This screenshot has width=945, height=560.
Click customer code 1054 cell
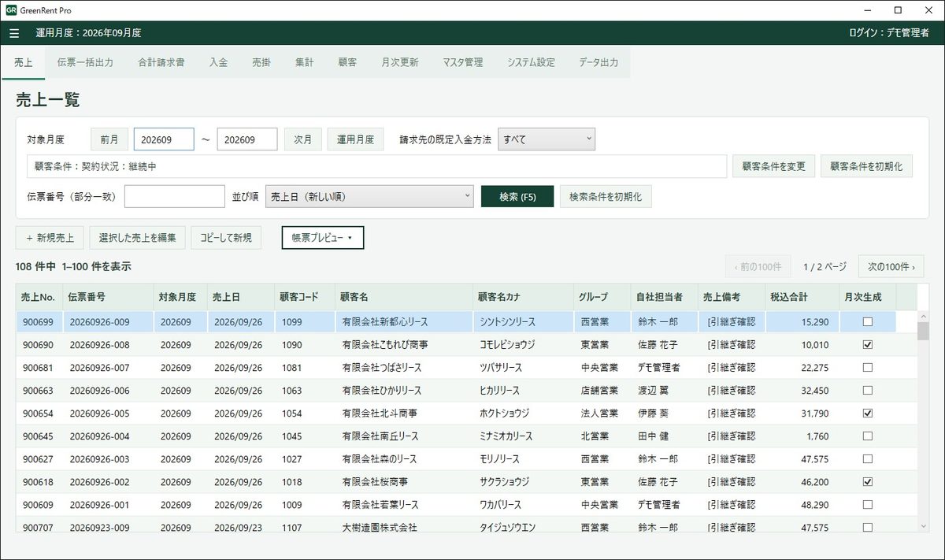point(305,413)
